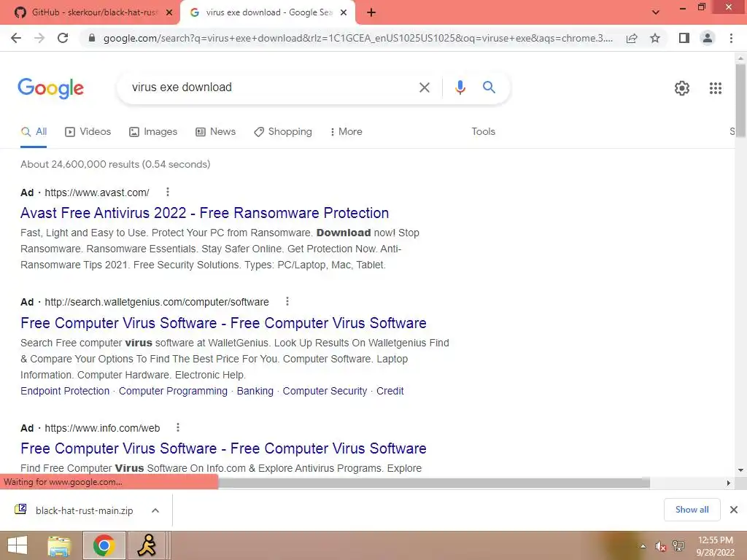Share this page icon in address bar
The height and width of the screenshot is (560, 747).
(x=632, y=38)
